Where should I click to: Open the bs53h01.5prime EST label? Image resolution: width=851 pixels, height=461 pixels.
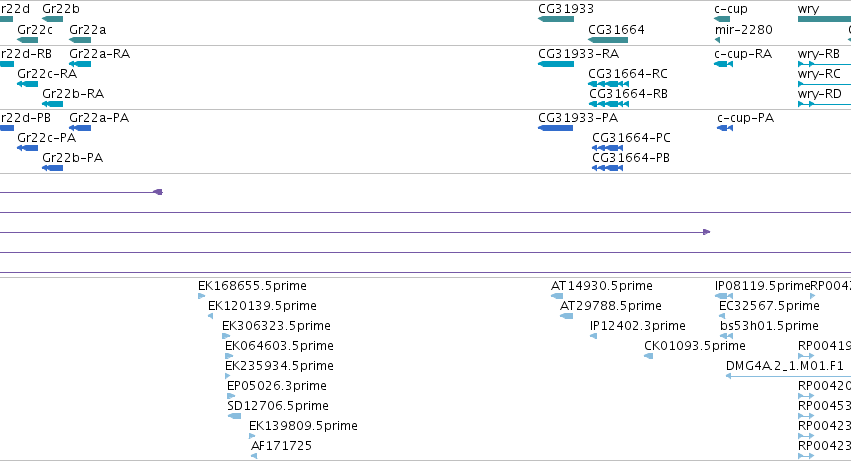coord(769,326)
